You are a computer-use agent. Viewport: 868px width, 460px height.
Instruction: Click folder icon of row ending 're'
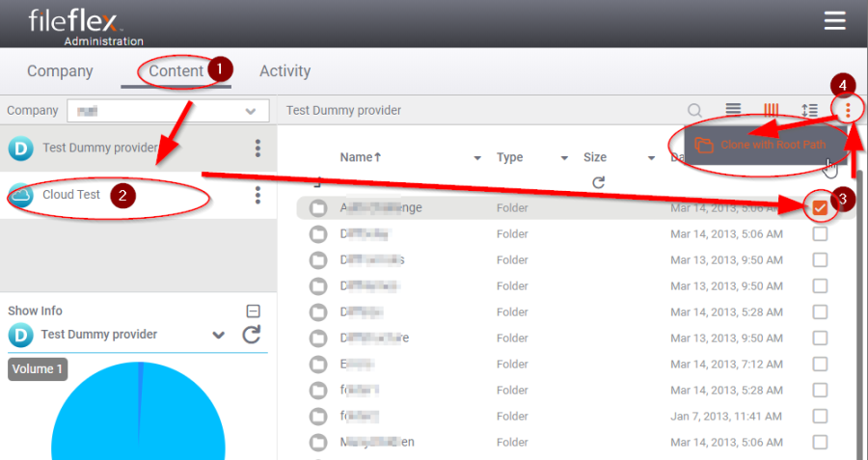(318, 338)
